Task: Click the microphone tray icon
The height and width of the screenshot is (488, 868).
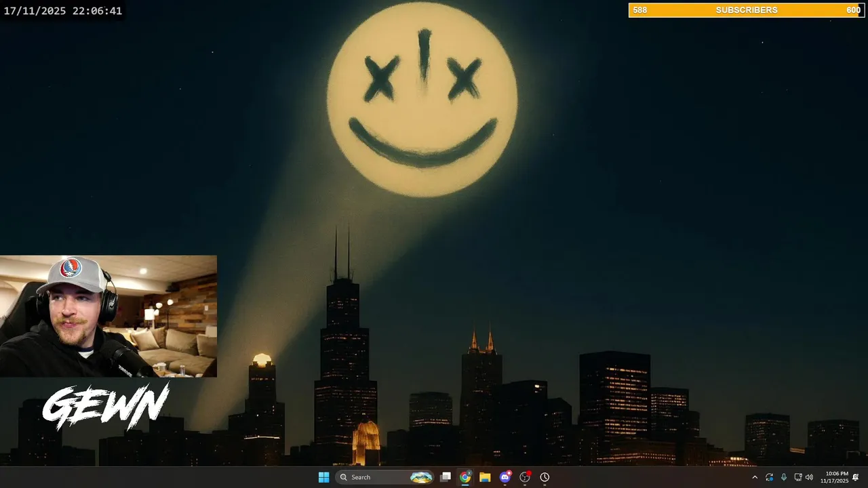Action: click(x=784, y=477)
